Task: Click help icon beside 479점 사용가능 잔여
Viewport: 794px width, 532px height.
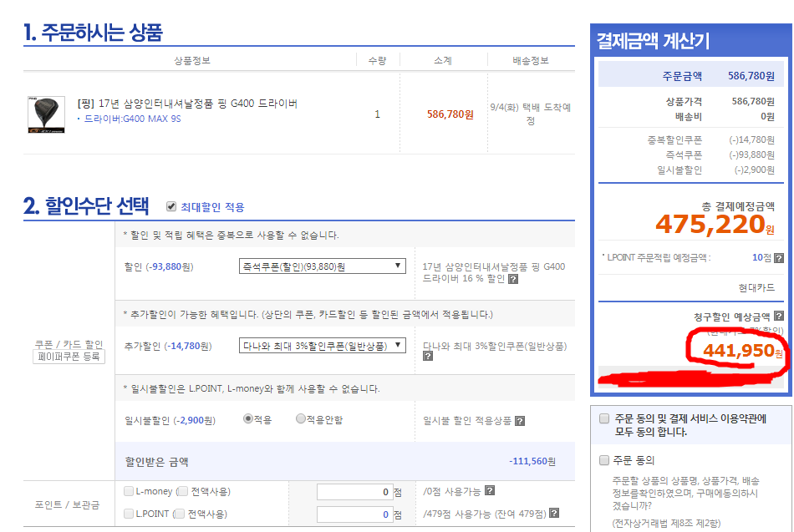Action: 553,514
